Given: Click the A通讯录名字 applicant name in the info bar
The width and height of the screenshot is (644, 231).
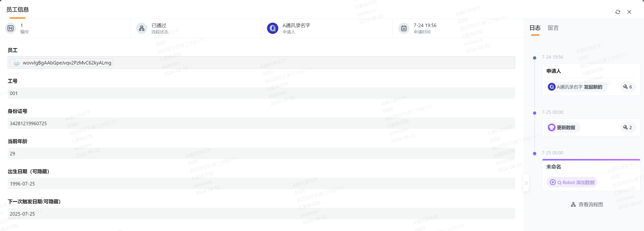Looking at the screenshot, I should pyautogui.click(x=296, y=25).
